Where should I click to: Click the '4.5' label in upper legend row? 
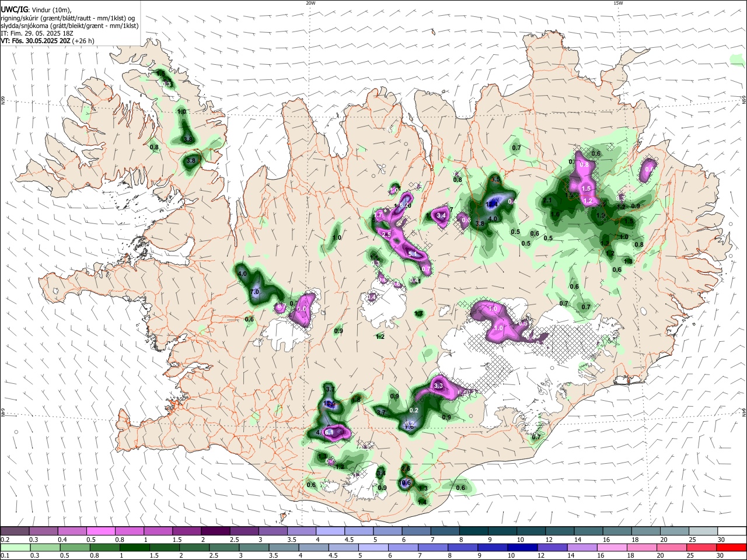tap(349, 540)
